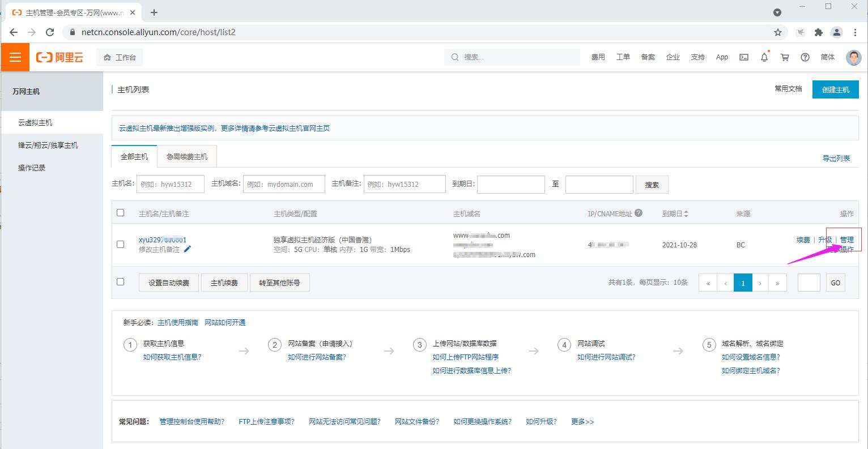Go to next page with › button
This screenshot has width=868, height=449.
pyautogui.click(x=760, y=283)
